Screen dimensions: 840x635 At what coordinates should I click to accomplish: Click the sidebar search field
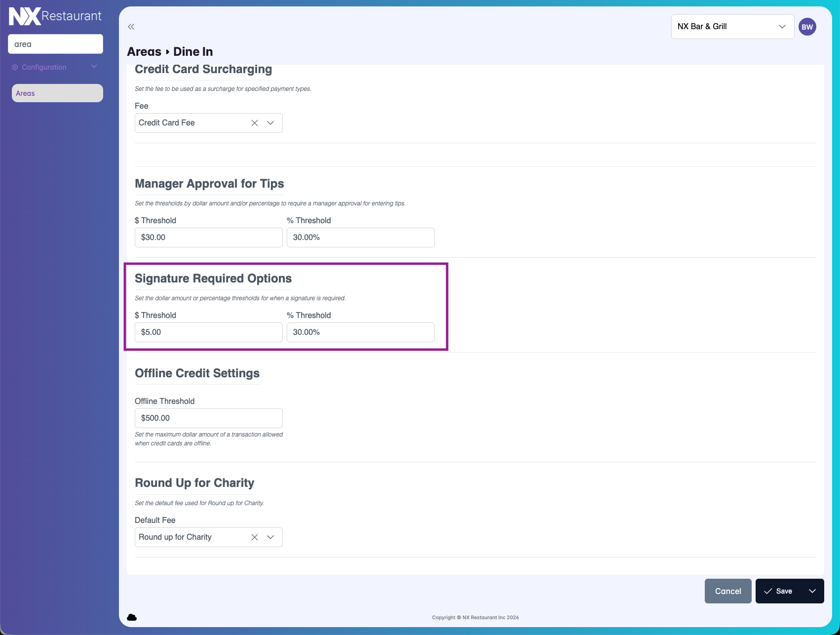pyautogui.click(x=55, y=44)
